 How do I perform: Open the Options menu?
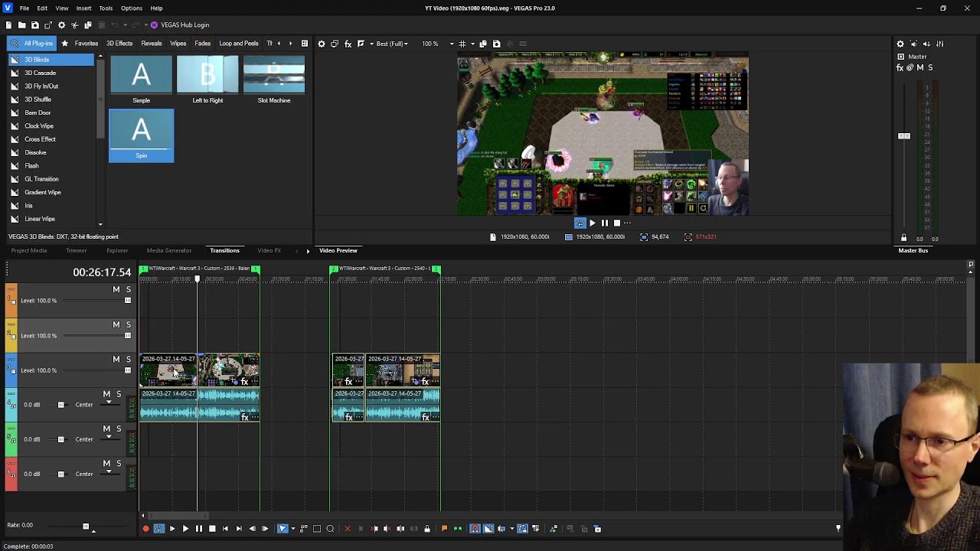132,8
